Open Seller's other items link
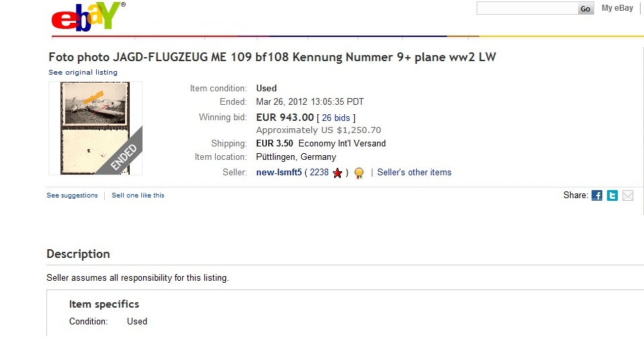This screenshot has height=356, width=644. pyautogui.click(x=414, y=173)
